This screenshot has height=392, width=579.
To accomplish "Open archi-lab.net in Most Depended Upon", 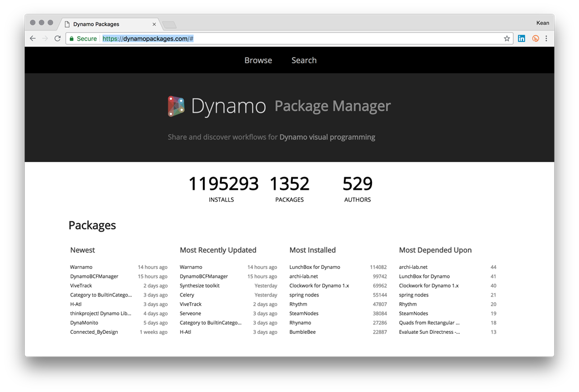I will coord(413,267).
